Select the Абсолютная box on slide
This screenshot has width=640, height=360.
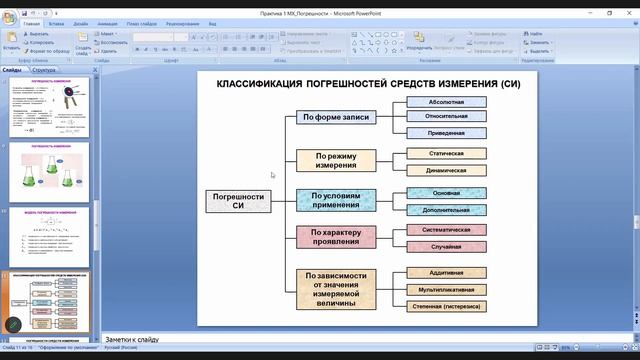click(x=447, y=102)
